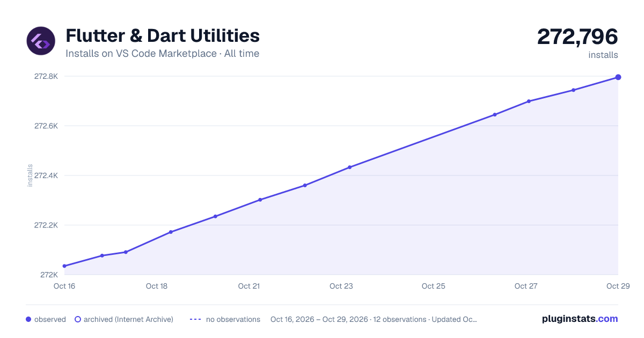Click the Oct 25 x-axis label

[434, 286]
